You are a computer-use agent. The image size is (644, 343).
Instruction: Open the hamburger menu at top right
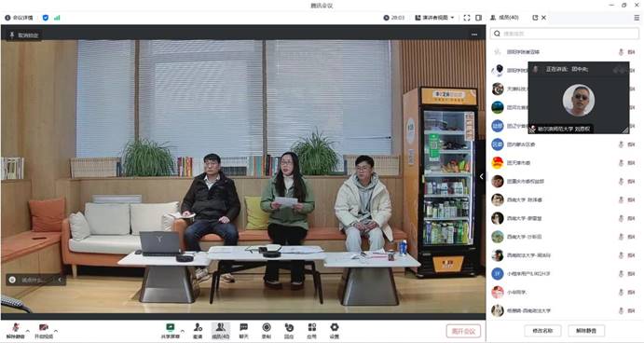[637, 18]
